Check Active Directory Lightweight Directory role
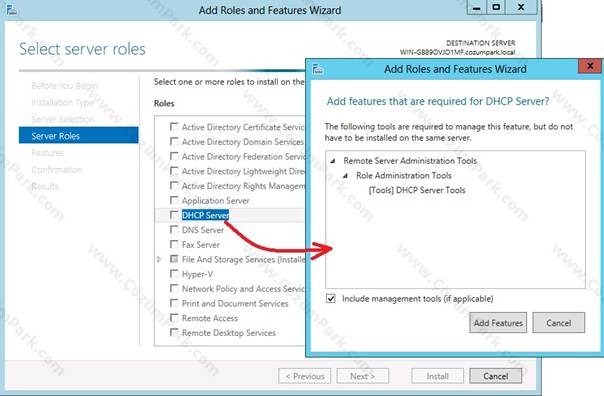 point(174,171)
